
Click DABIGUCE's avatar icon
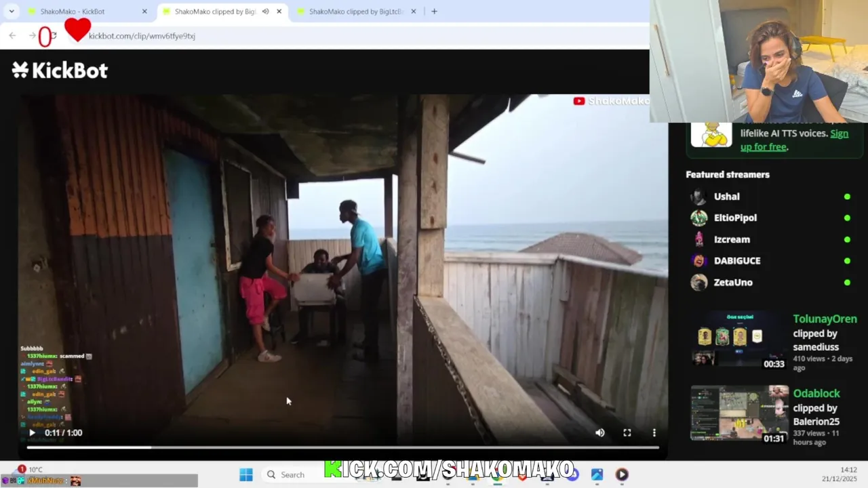tap(698, 261)
